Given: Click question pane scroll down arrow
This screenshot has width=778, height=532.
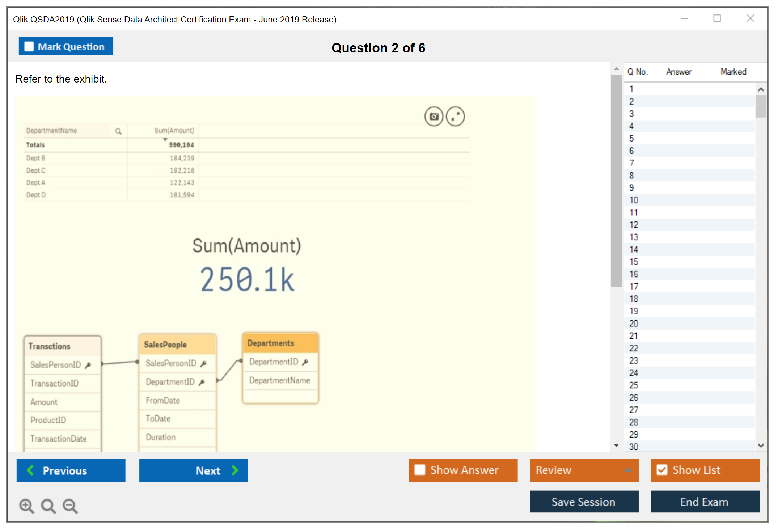Looking at the screenshot, I should [x=616, y=445].
